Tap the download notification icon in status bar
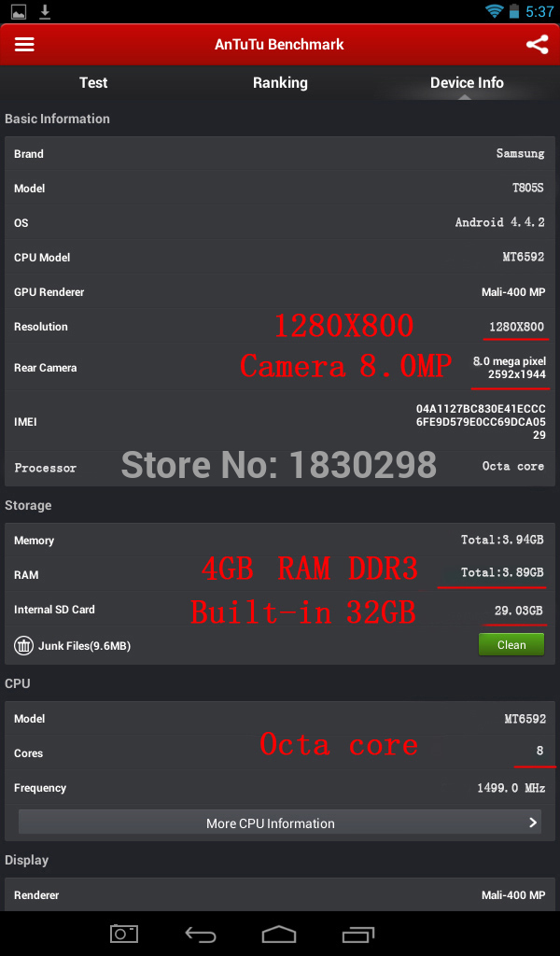Screen dimensions: 560x956 (45, 11)
